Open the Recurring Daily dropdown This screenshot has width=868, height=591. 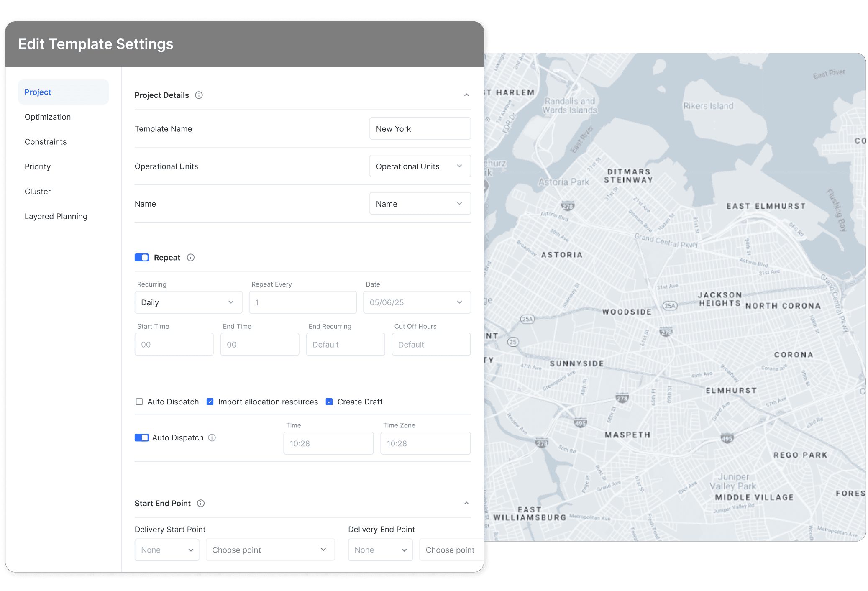coord(188,302)
